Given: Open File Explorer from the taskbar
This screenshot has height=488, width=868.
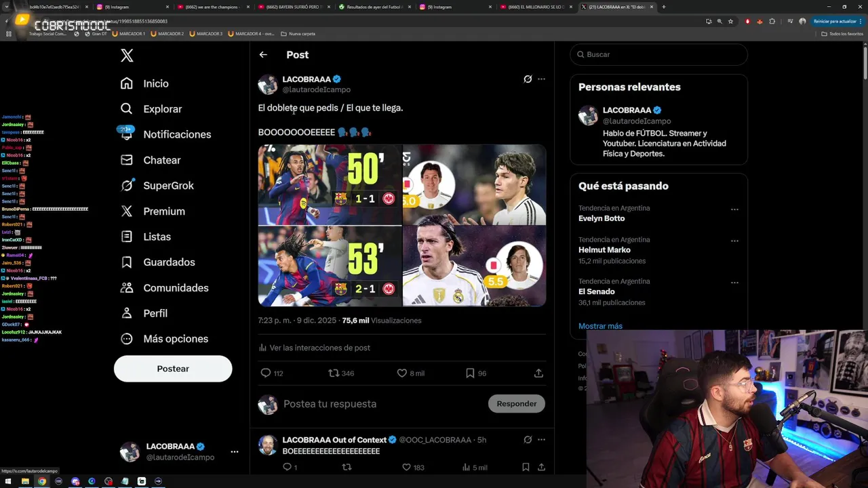Looking at the screenshot, I should [x=25, y=481].
